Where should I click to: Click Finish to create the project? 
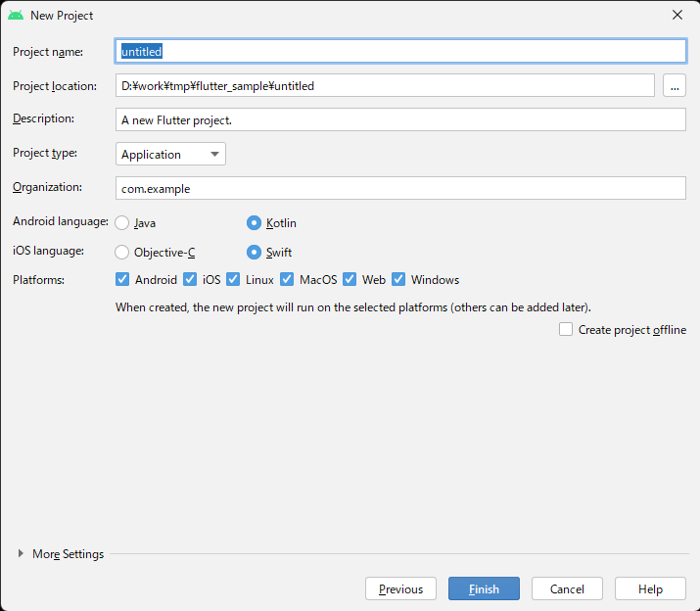(484, 588)
